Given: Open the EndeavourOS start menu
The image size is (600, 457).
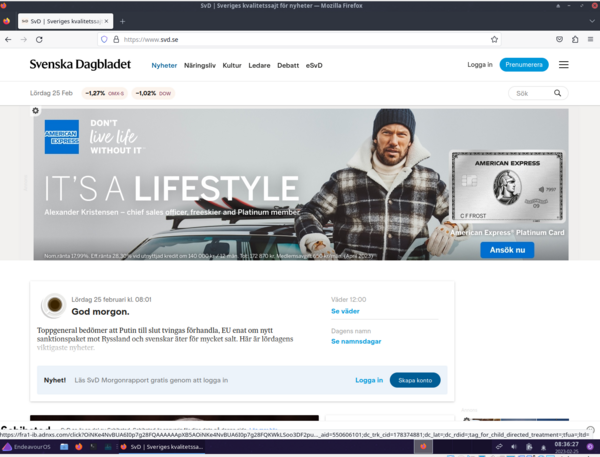Looking at the screenshot, I should tap(26, 446).
